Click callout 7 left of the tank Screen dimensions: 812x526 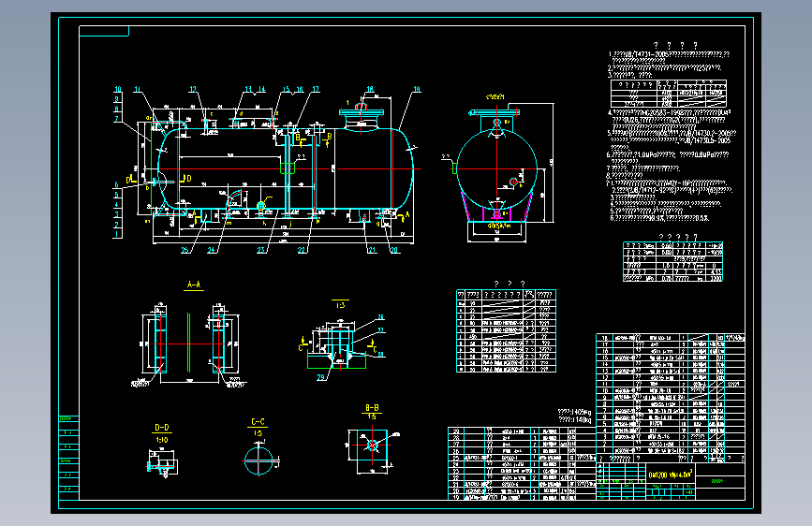pos(116,119)
